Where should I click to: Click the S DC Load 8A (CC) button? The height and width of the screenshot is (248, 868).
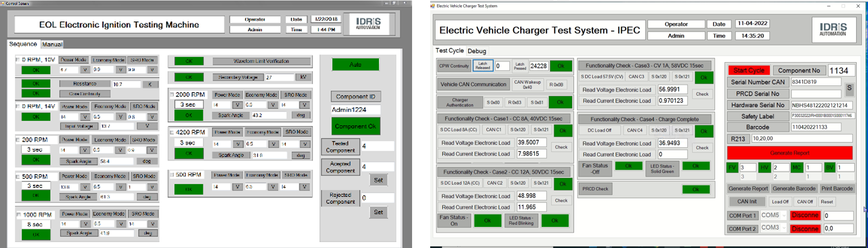[x=458, y=129]
